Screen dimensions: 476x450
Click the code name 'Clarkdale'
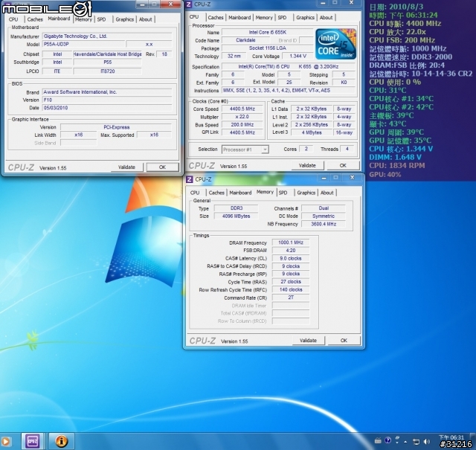click(x=245, y=40)
